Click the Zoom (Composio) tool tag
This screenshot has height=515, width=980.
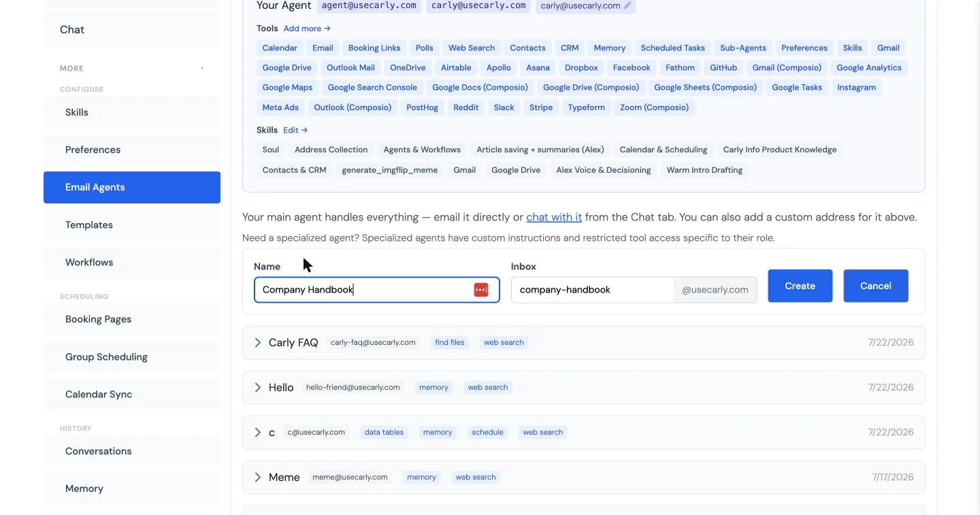coord(654,107)
